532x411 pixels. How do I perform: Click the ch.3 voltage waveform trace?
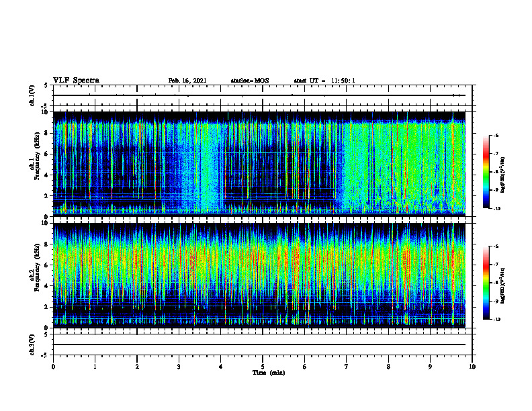pyautogui.click(x=259, y=345)
